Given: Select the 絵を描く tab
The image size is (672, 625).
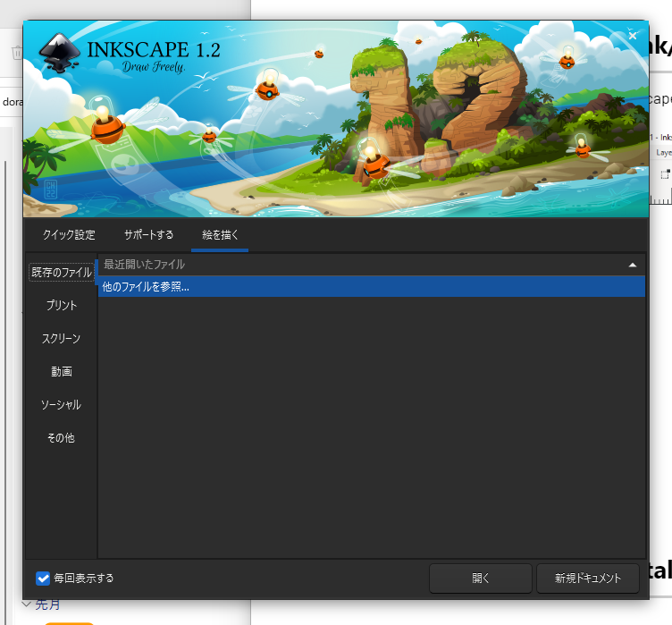Looking at the screenshot, I should tap(220, 235).
